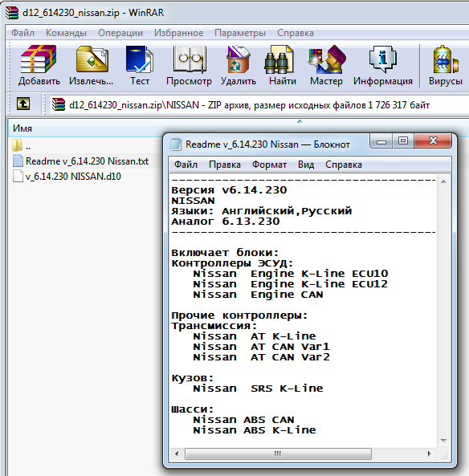Screen dimensions: 469x476
Task: Click the horizontal scrollbar thumb in Notepad
Action: click(x=278, y=454)
